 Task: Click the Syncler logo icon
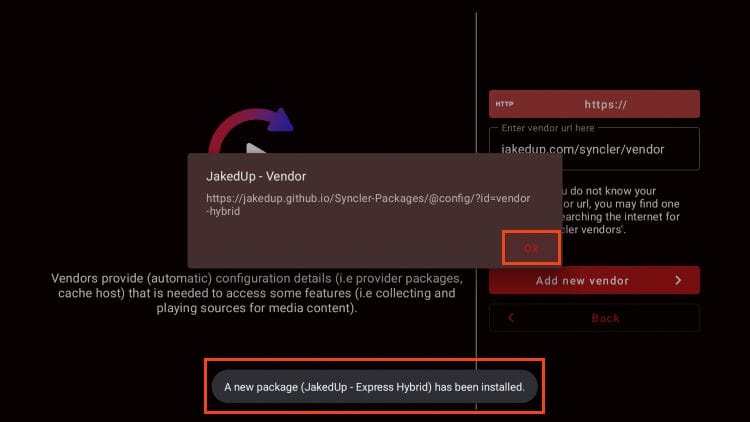[x=251, y=131]
